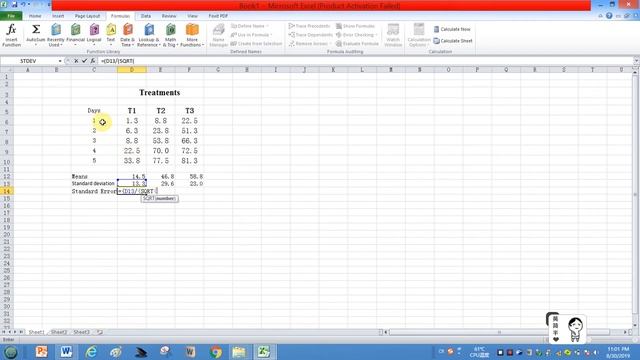Viewport: 640px width, 360px height.
Task: Open Windows Start button
Action: point(11,352)
